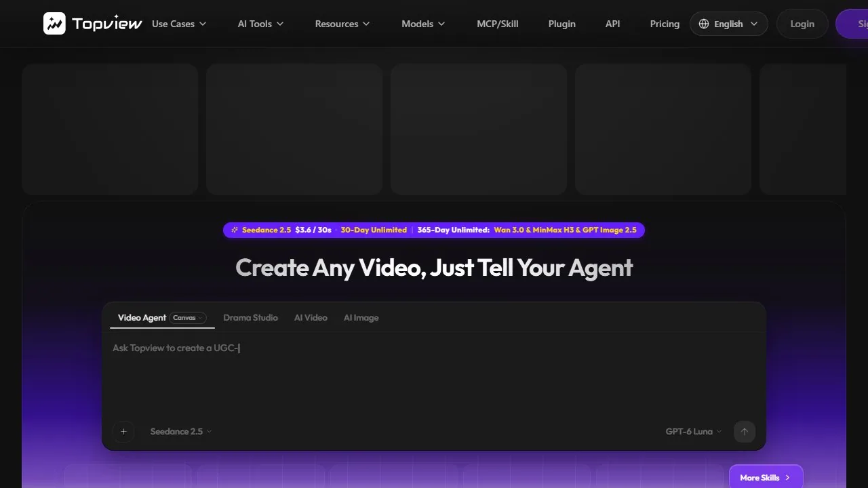Image resolution: width=868 pixels, height=488 pixels.
Task: Click the third placeholder card thumbnail
Action: pos(479,129)
